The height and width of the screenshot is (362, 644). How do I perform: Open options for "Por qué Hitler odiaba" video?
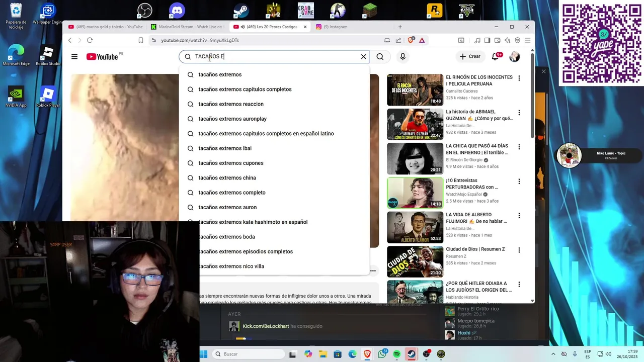[519, 284]
